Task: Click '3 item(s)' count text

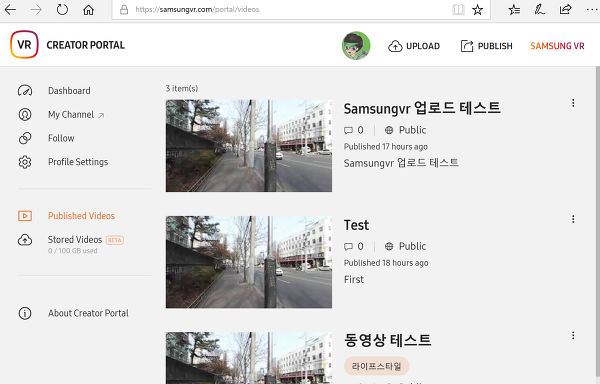Action: point(182,88)
